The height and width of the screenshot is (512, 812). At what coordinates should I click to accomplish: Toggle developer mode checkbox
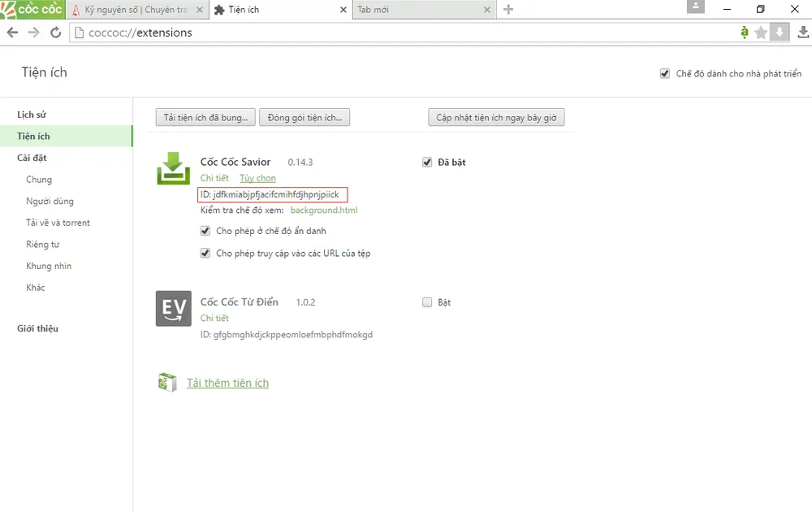point(665,74)
